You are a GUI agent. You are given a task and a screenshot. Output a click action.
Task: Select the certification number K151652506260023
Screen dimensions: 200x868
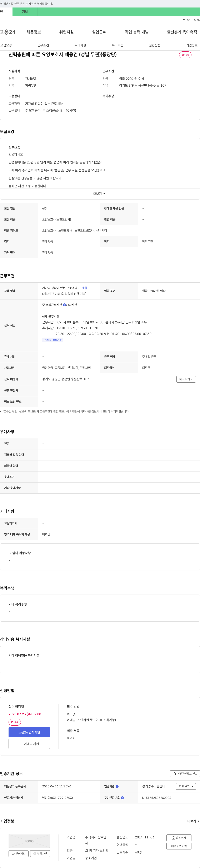click(x=156, y=798)
